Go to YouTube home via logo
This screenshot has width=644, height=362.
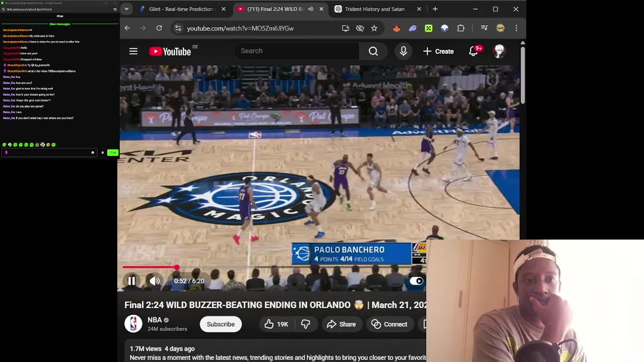click(170, 51)
